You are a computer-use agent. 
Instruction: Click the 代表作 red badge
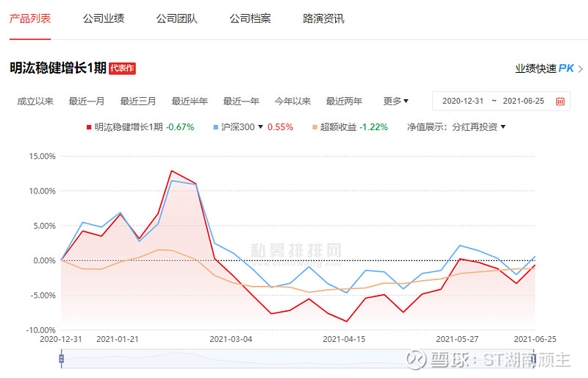coord(122,68)
